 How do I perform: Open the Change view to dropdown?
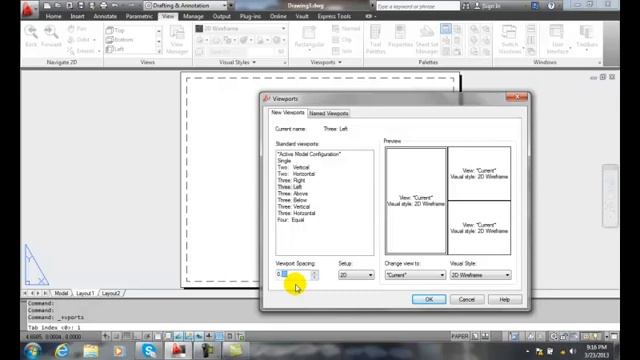[x=415, y=275]
